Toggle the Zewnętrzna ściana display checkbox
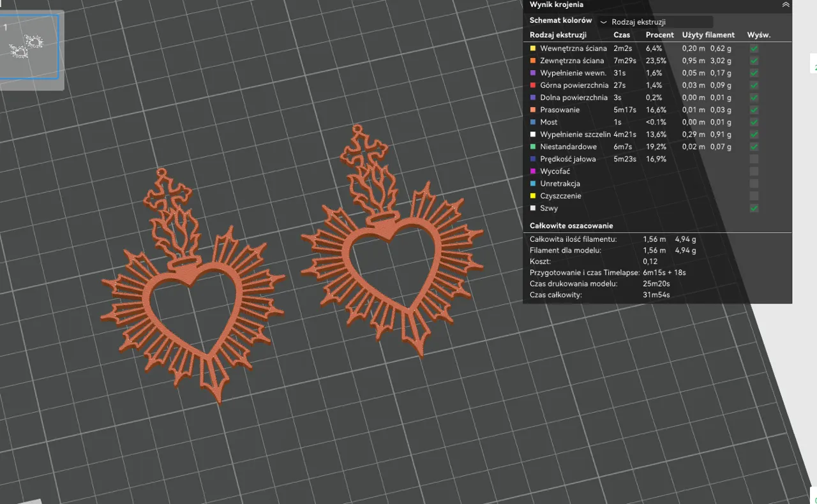This screenshot has height=504, width=817. [x=754, y=61]
